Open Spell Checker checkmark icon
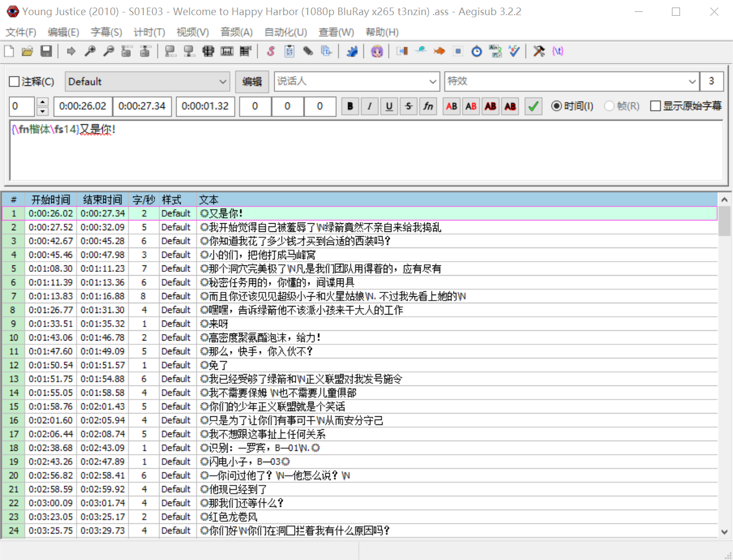 (514, 51)
